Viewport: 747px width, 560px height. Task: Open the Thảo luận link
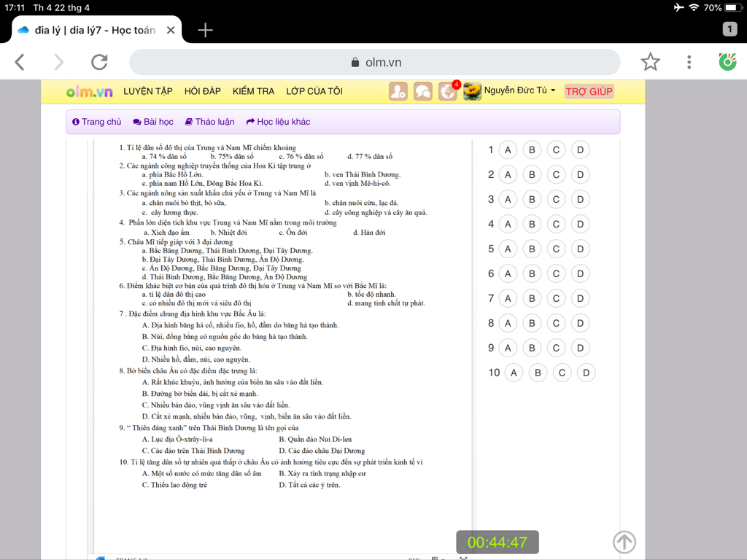tap(209, 122)
